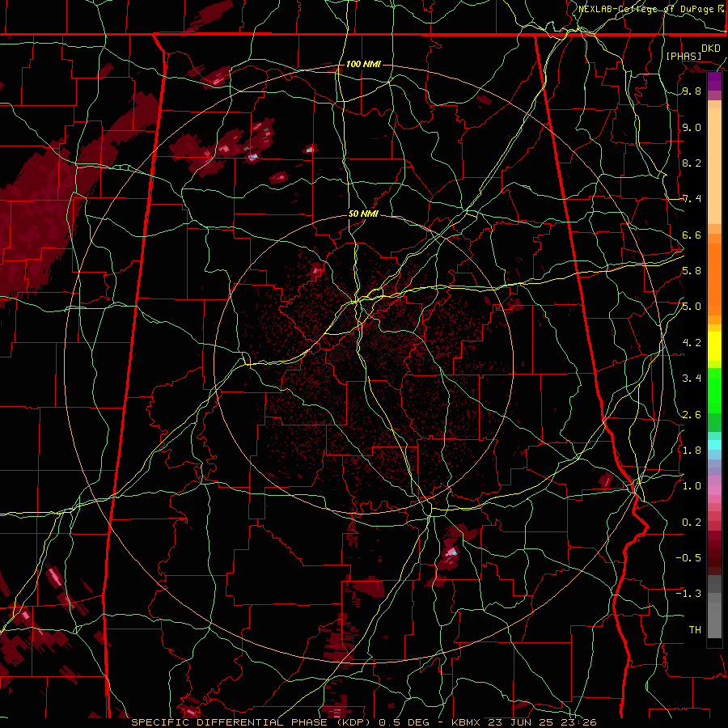Click the "100 NMI" range ring label
Image resolution: width=728 pixels, height=728 pixels.
click(x=363, y=64)
